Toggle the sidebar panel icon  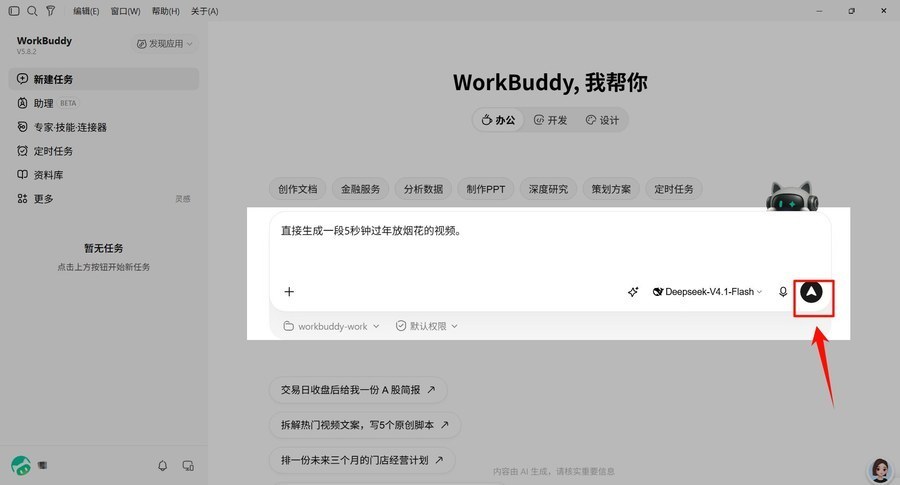click(x=14, y=11)
